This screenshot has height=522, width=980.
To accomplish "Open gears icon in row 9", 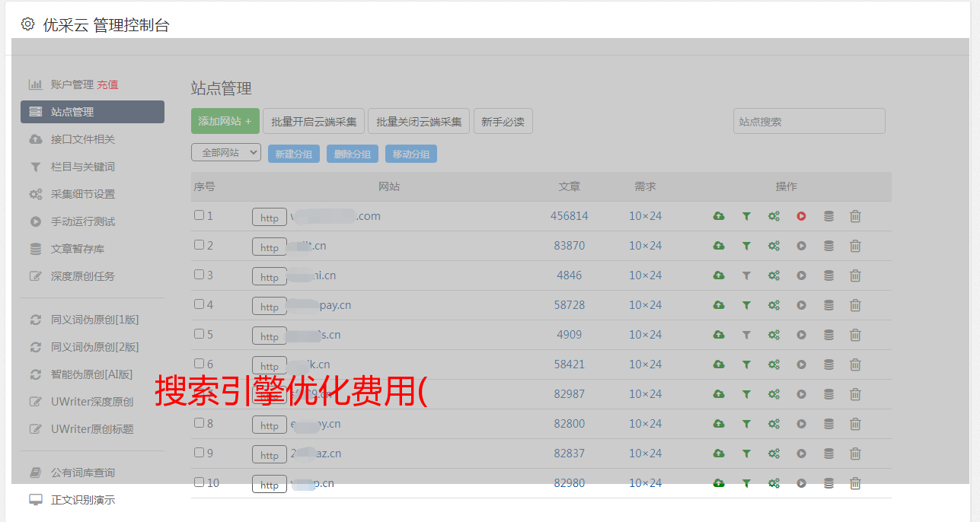I will 774,454.
